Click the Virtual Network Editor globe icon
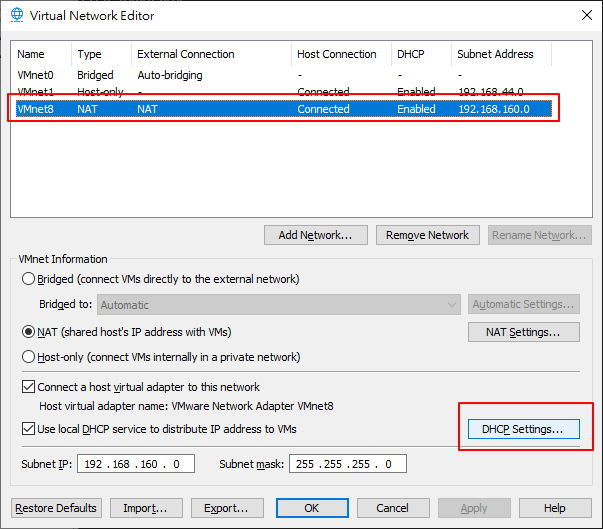 point(17,15)
